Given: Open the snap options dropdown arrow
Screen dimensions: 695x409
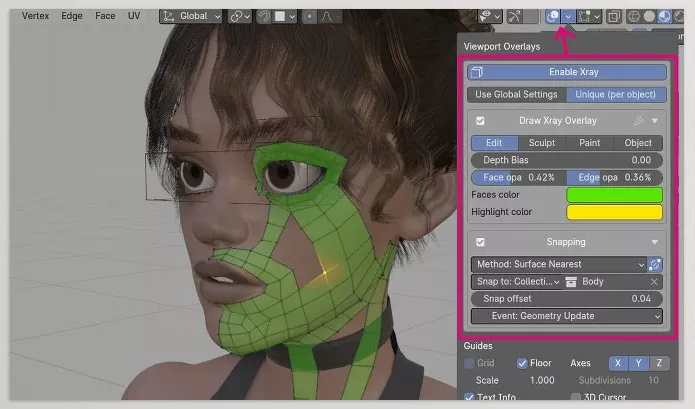Looking at the screenshot, I should (x=292, y=17).
